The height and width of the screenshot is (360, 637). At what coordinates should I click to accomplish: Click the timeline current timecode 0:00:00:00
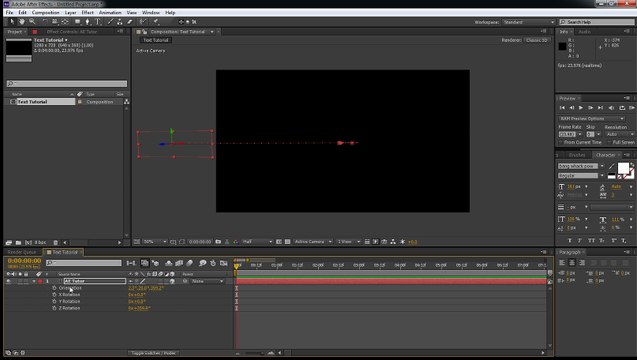24,260
